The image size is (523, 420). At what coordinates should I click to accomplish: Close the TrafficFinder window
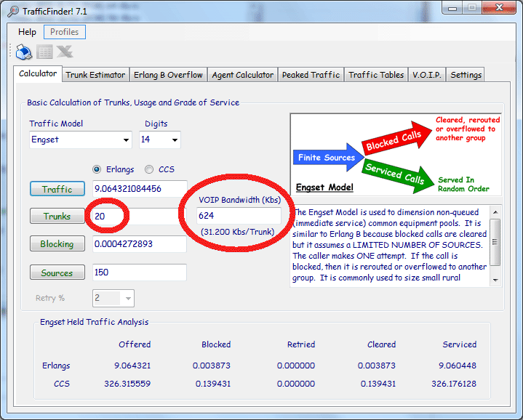click(499, 8)
